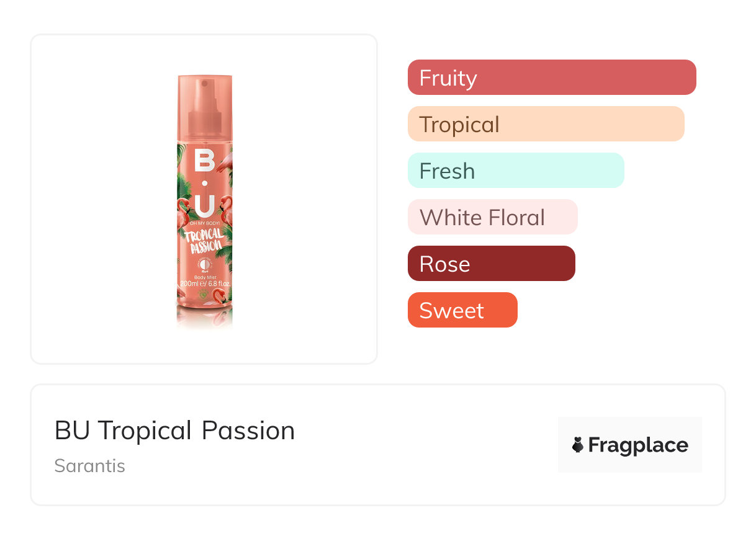Click the round half-circle emblem on the bottle
The height and width of the screenshot is (536, 756).
click(x=204, y=263)
